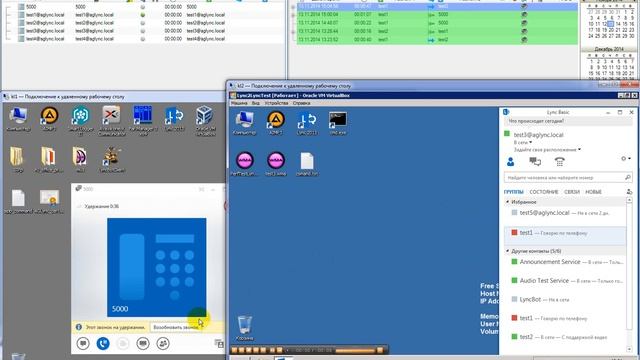Screen dimensions: 640x360
Task: Click Lync contact list scroll up arrow
Action: 629,200
